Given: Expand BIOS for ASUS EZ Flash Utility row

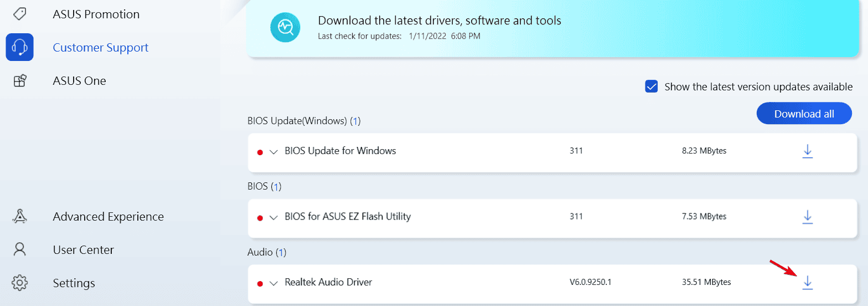Looking at the screenshot, I should click(x=273, y=217).
